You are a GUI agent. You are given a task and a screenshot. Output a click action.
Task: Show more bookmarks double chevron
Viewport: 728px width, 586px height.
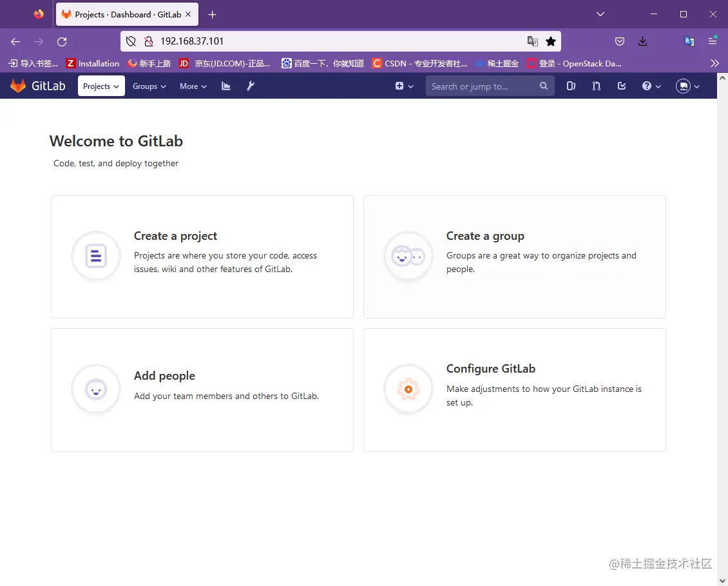point(714,63)
